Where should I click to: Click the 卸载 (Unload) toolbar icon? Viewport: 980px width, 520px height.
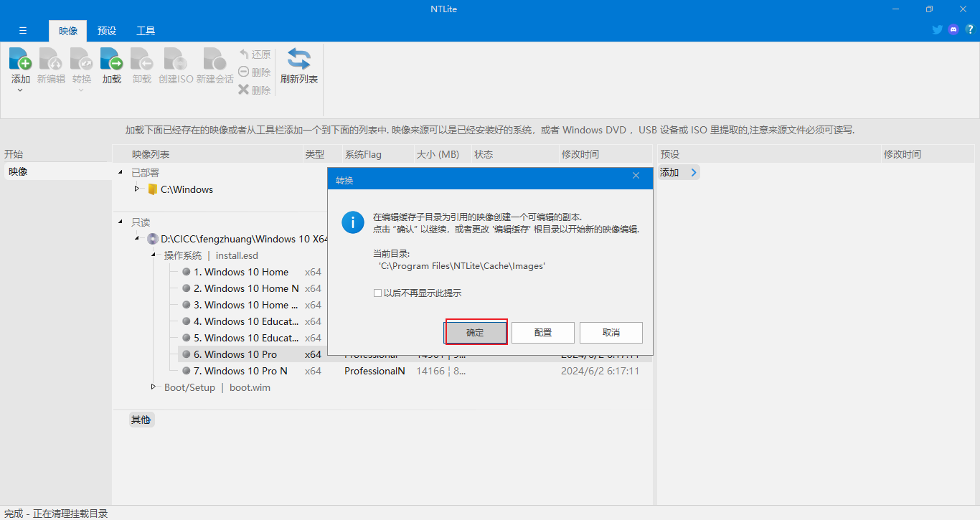(142, 59)
